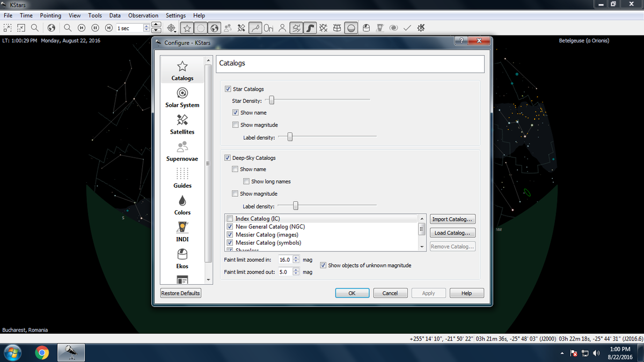Open the Pointing menu

pyautogui.click(x=50, y=16)
